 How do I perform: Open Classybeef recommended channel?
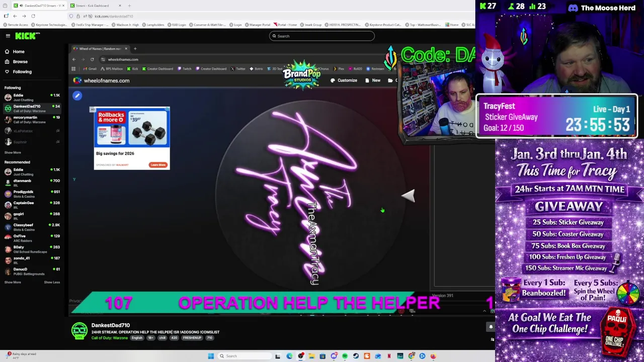[x=32, y=227]
